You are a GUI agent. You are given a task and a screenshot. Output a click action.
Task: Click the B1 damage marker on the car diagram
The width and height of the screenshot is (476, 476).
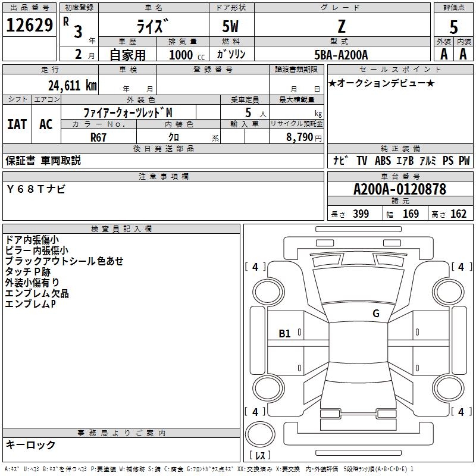coord(285,334)
